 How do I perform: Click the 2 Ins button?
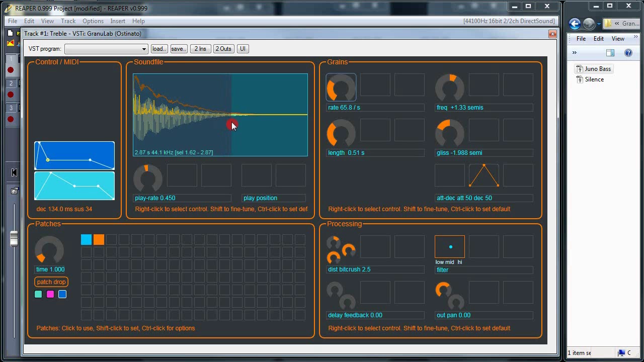click(x=200, y=49)
